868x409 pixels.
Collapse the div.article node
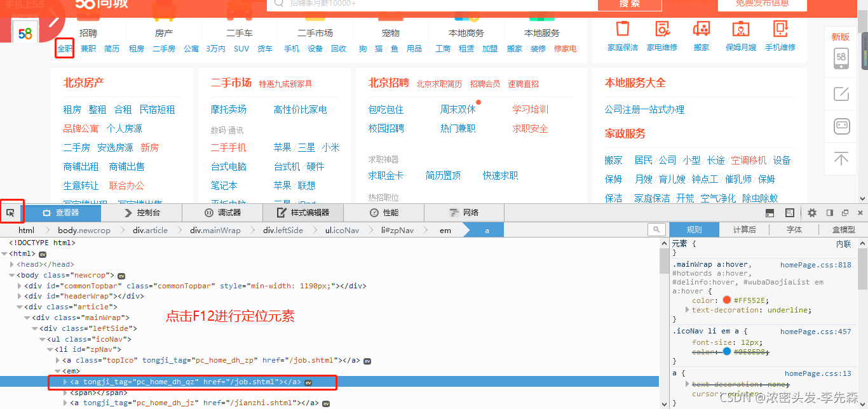[20, 307]
